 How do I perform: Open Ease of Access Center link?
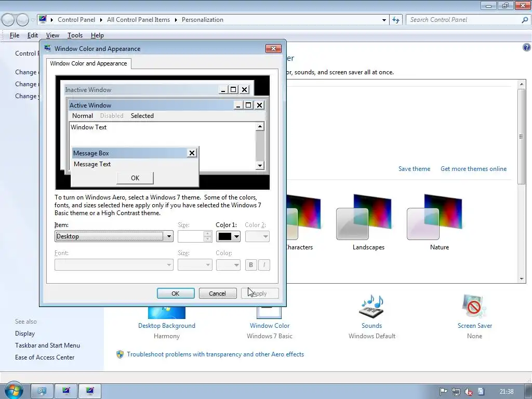[45, 357]
